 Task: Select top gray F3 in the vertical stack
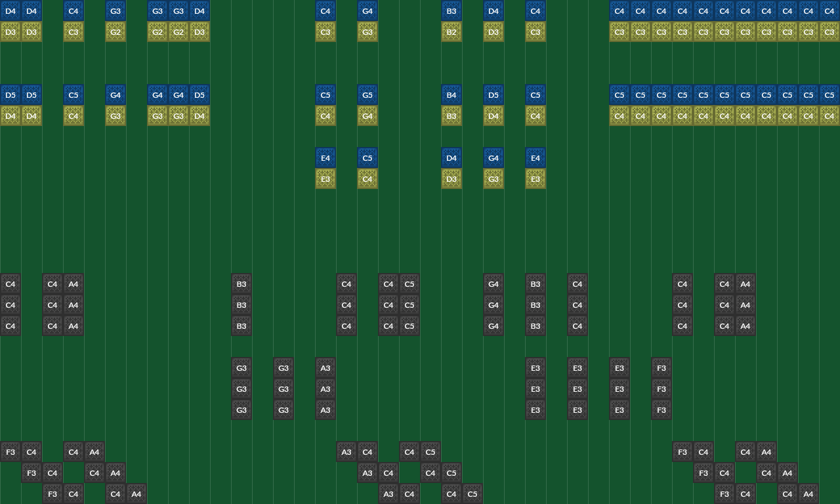661,367
